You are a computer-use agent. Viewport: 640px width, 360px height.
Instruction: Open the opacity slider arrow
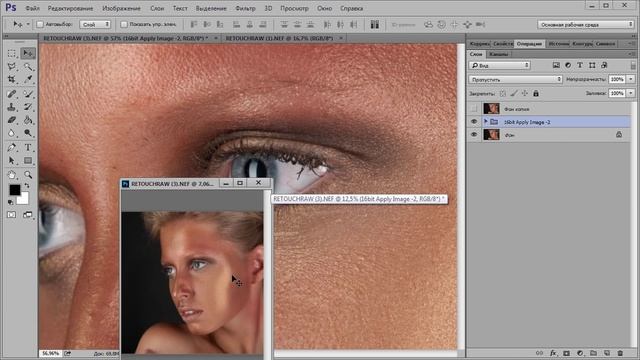pyautogui.click(x=631, y=79)
